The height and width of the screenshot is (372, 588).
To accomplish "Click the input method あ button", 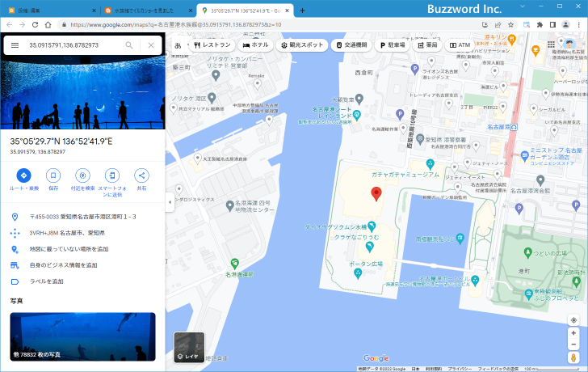I will pyautogui.click(x=178, y=45).
